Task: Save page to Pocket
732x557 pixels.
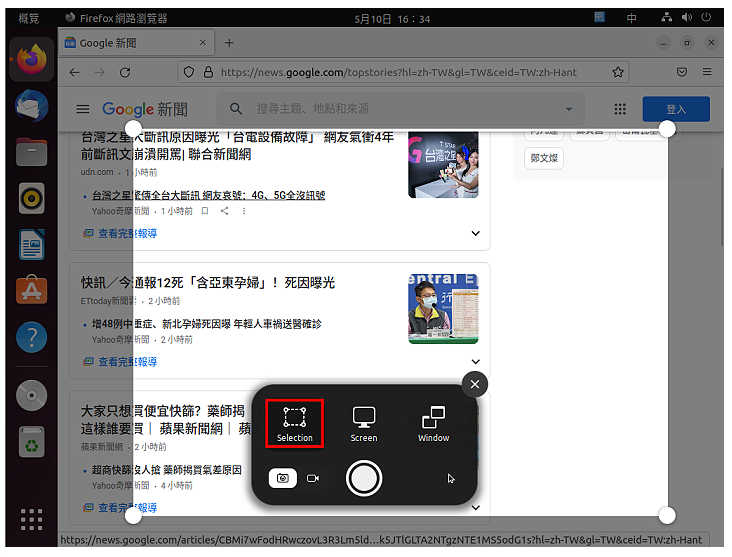Action: coord(682,72)
